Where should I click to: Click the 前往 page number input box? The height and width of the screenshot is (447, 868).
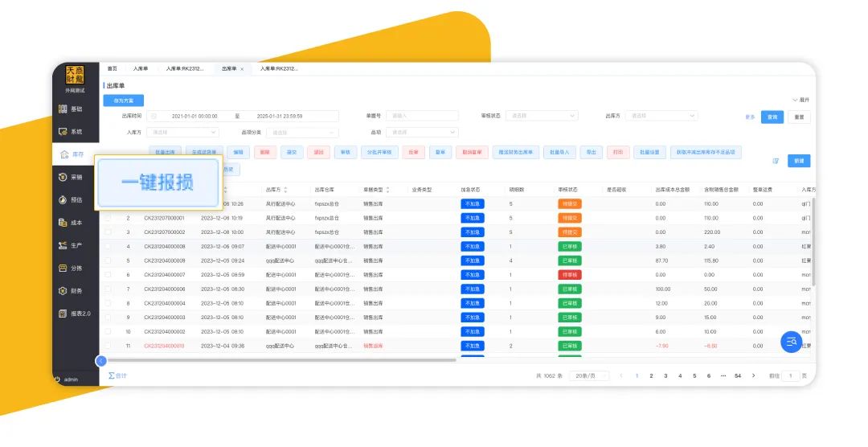(791, 375)
